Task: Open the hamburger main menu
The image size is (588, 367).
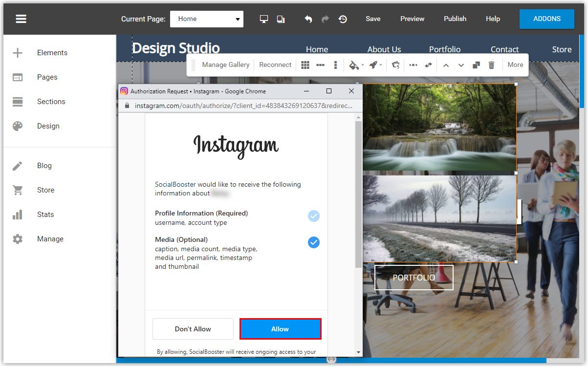Action: point(21,19)
